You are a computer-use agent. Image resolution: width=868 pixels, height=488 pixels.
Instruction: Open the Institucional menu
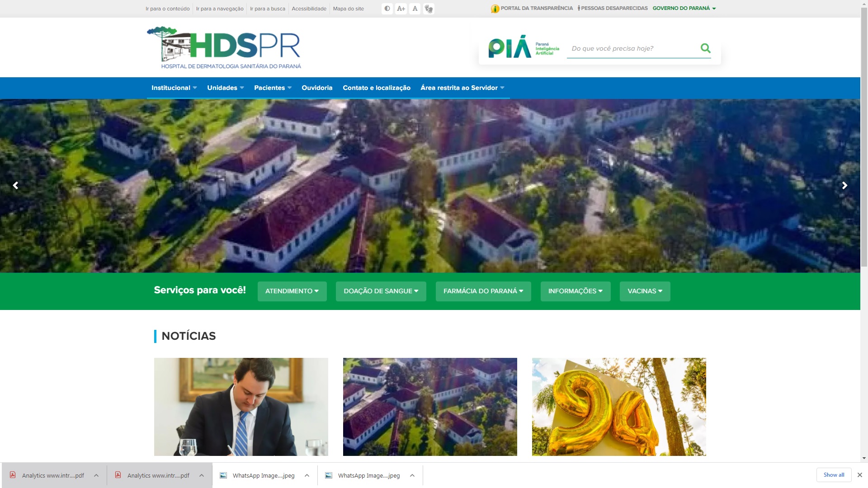pyautogui.click(x=174, y=88)
